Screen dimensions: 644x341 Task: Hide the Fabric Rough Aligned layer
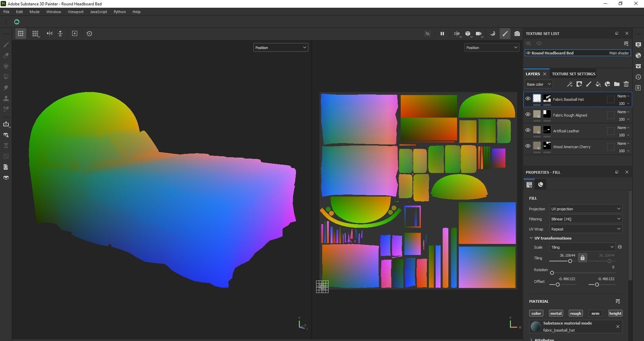click(528, 115)
